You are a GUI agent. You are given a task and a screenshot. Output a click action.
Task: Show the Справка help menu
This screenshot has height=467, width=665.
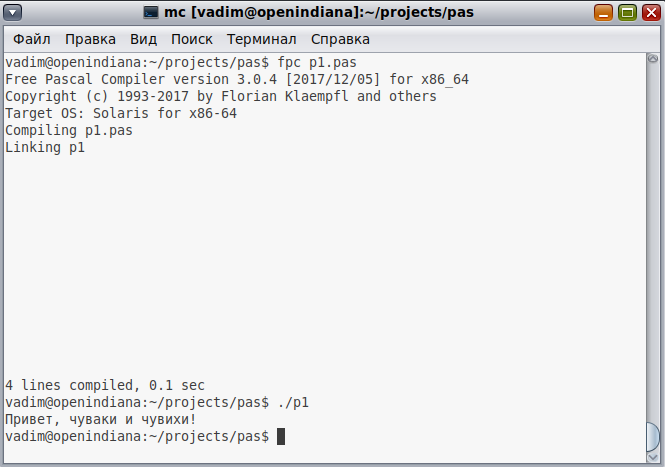pyautogui.click(x=340, y=40)
